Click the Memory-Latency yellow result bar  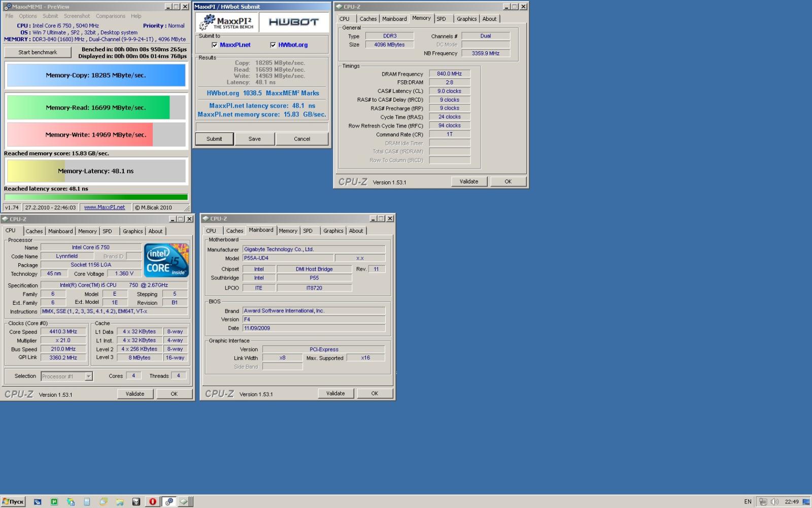[96, 171]
